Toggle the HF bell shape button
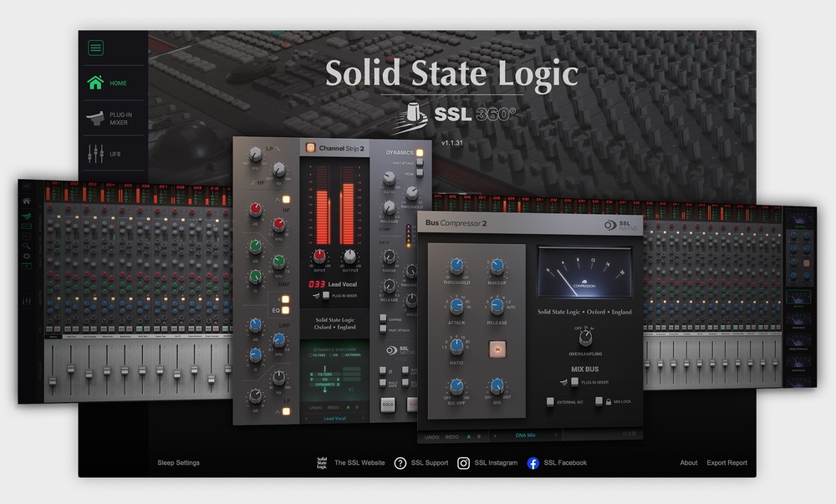The height and width of the screenshot is (504, 836). (x=286, y=199)
